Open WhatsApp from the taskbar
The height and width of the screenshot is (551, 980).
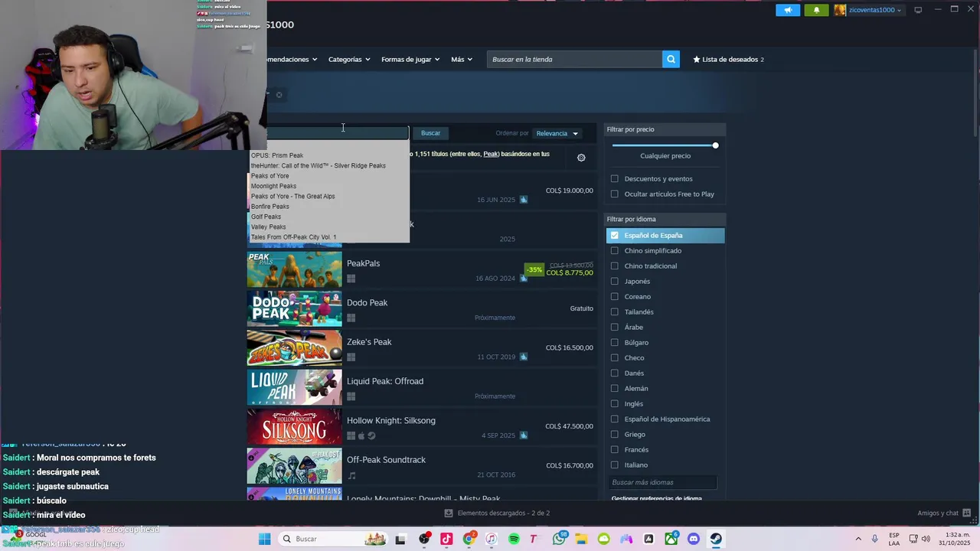(559, 539)
